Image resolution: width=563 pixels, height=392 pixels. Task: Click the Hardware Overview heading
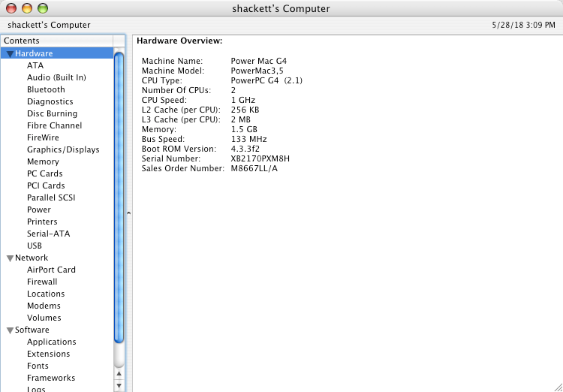(180, 41)
